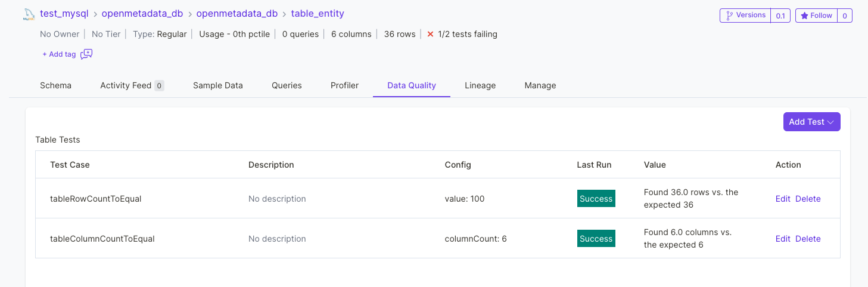This screenshot has height=287, width=868.
Task: Click the red failing tests X icon
Action: (x=430, y=34)
